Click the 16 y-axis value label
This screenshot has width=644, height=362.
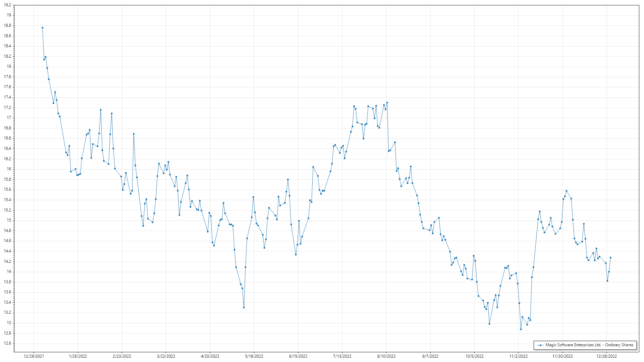[9, 169]
